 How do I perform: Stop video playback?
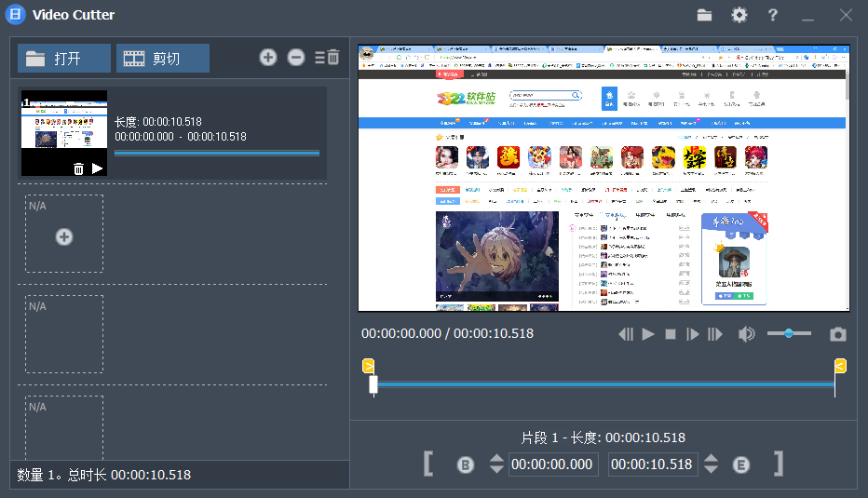click(671, 334)
